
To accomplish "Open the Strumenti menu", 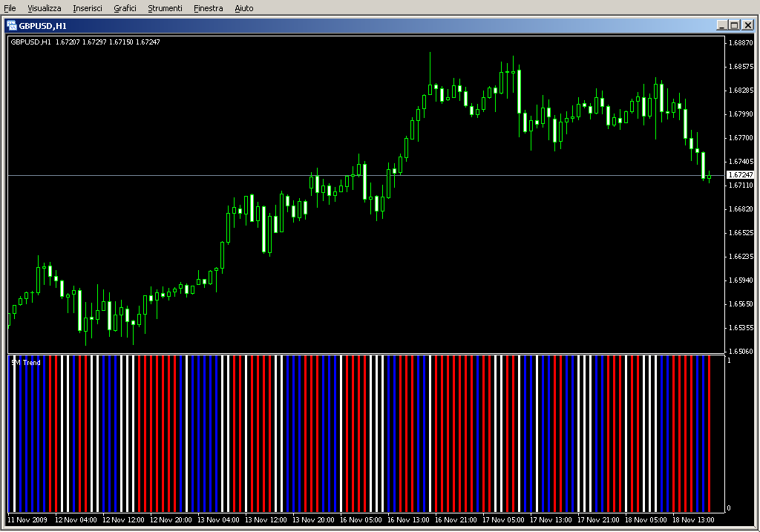I will [x=165, y=8].
